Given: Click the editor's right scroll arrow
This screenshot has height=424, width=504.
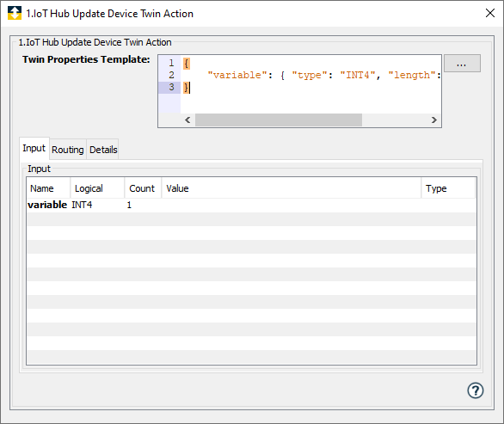Looking at the screenshot, I should 434,120.
